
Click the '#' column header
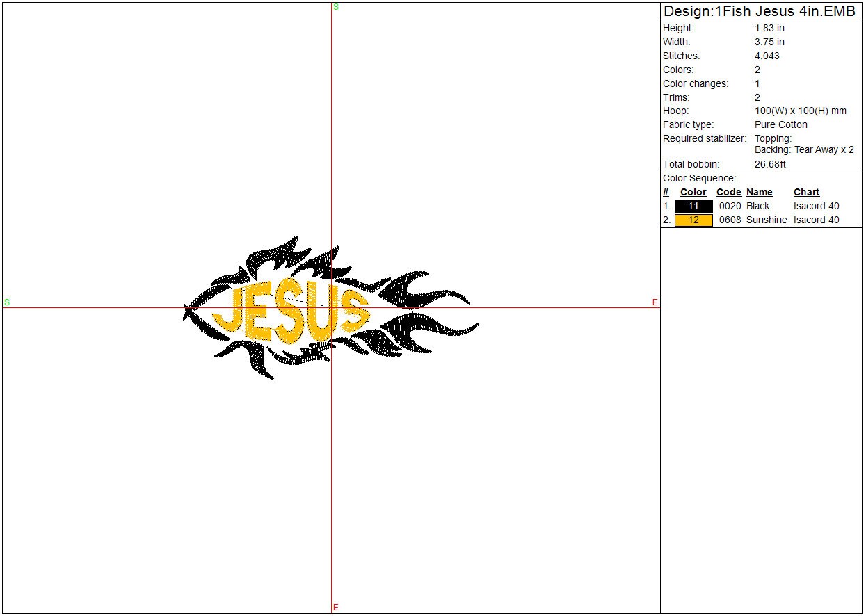pos(666,193)
